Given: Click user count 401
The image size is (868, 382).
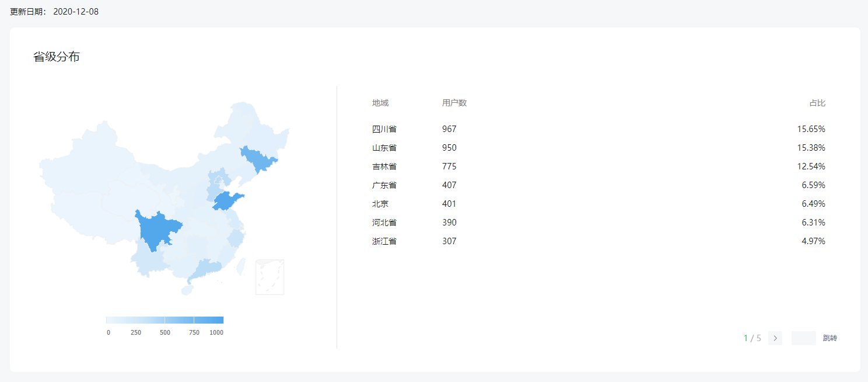Looking at the screenshot, I should coord(449,204).
